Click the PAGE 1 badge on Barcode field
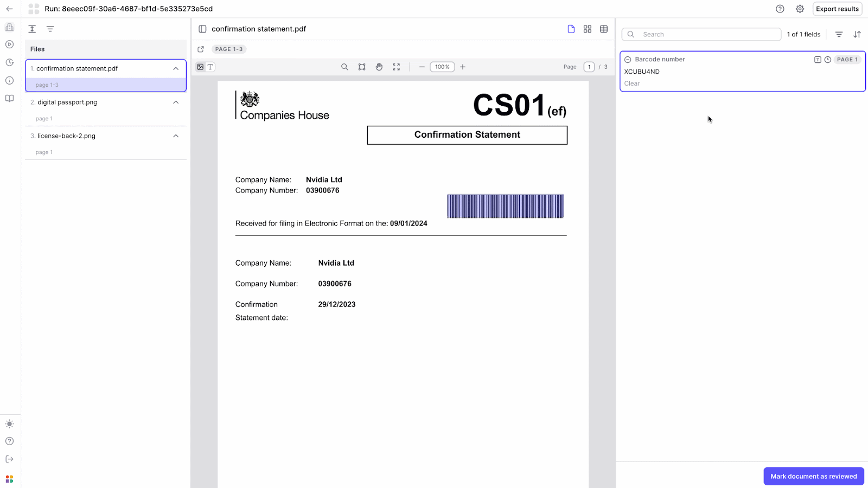Viewport: 868px width, 488px height. point(847,60)
